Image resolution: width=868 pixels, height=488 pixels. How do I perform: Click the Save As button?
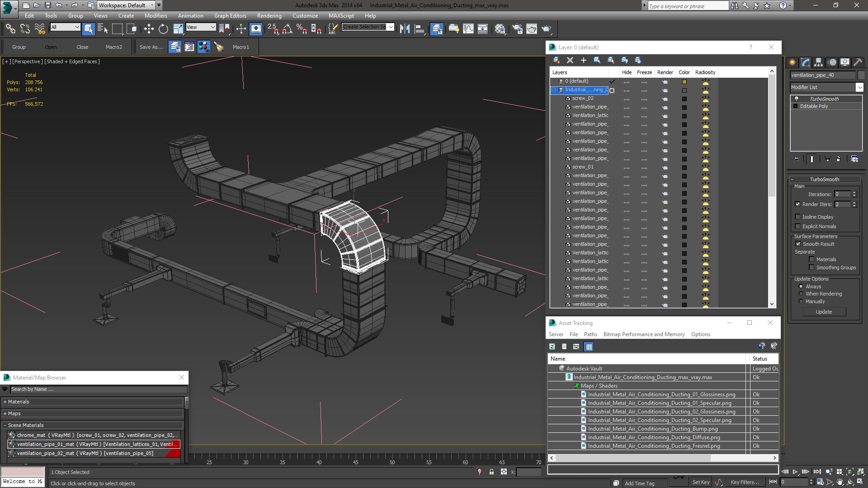pyautogui.click(x=151, y=47)
